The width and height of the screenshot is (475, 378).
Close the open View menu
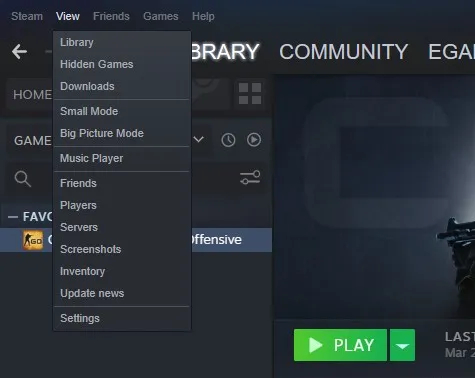[68, 16]
